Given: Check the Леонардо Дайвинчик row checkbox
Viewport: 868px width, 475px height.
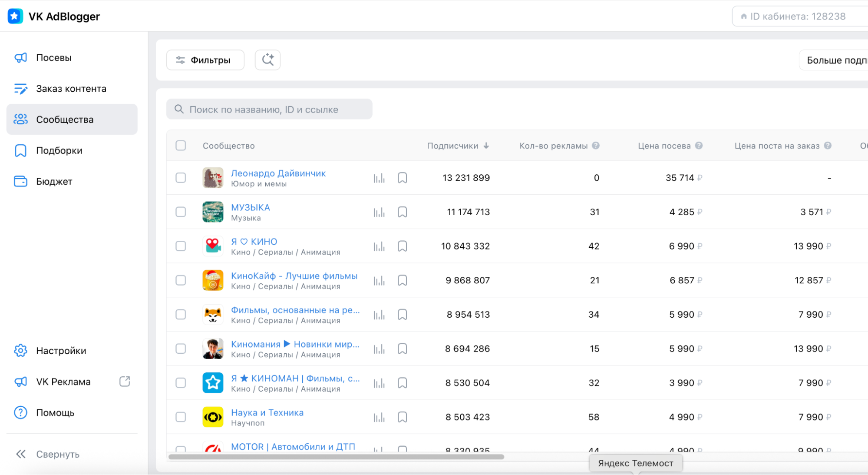Looking at the screenshot, I should tap(181, 178).
